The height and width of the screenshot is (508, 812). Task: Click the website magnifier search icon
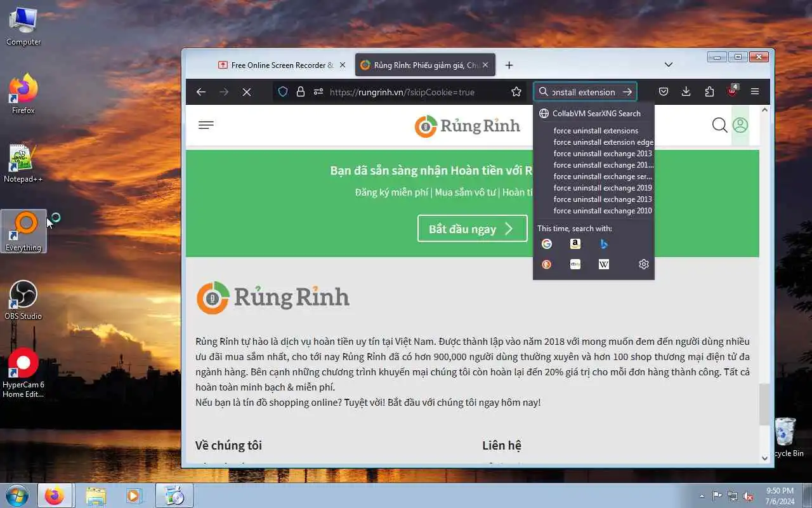click(x=719, y=125)
